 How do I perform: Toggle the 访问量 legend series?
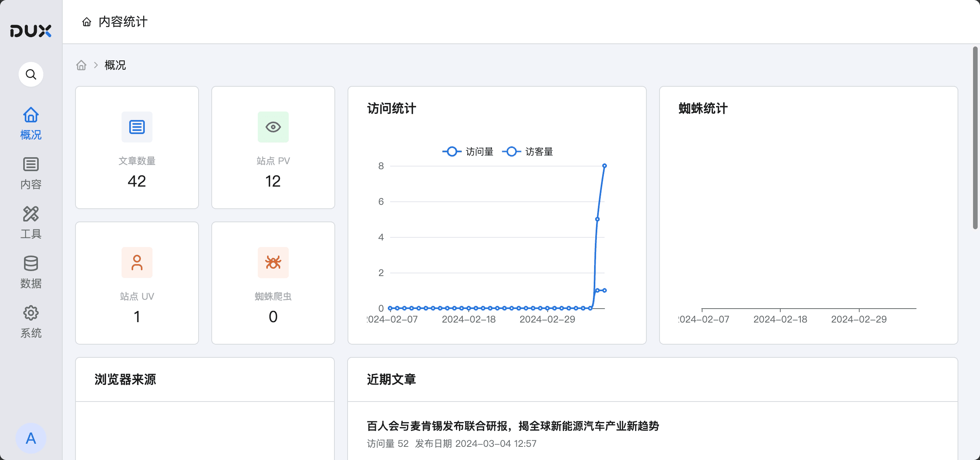click(x=468, y=151)
